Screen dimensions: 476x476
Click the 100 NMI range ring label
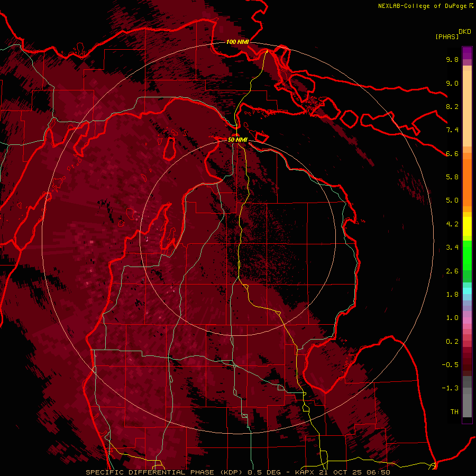pyautogui.click(x=237, y=42)
